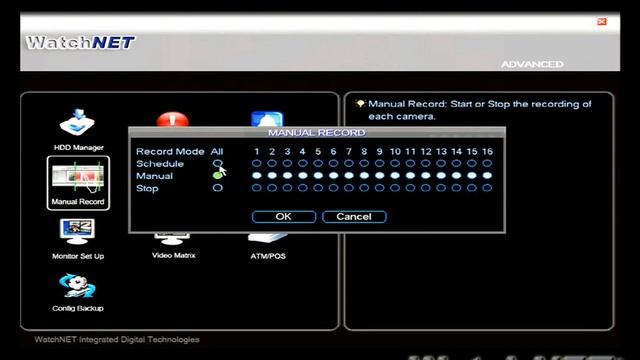Select Schedule for channel 10

(x=395, y=163)
